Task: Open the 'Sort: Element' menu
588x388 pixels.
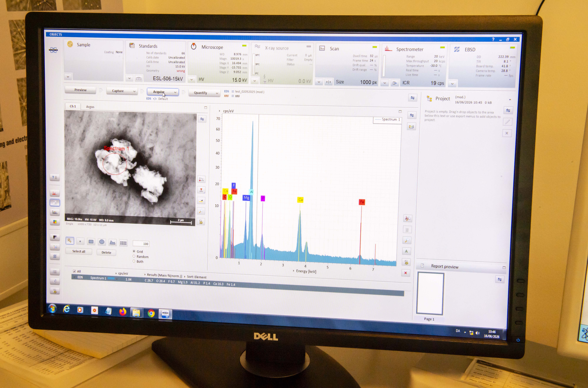Action: pos(195,277)
